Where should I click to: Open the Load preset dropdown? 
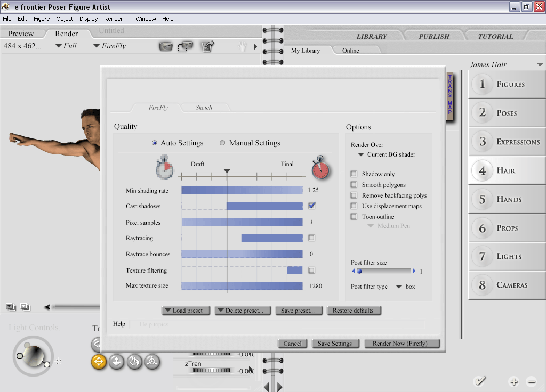pos(186,311)
